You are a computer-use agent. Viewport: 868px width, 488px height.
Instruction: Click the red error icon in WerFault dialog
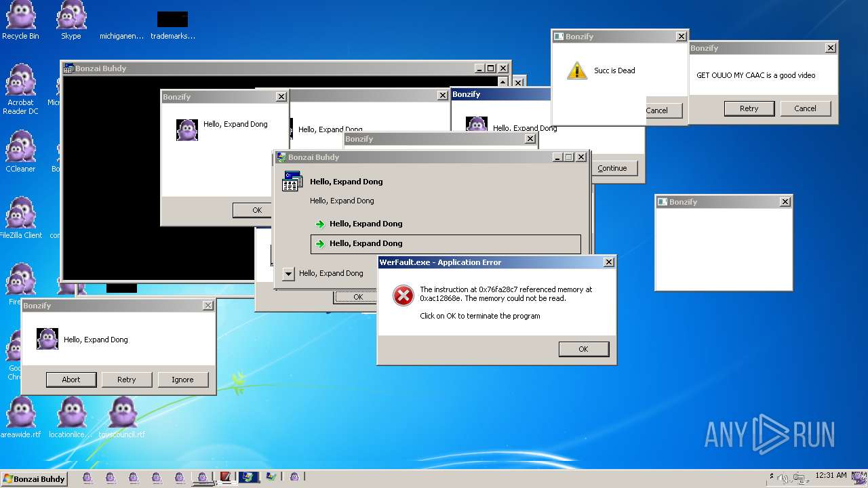(403, 295)
